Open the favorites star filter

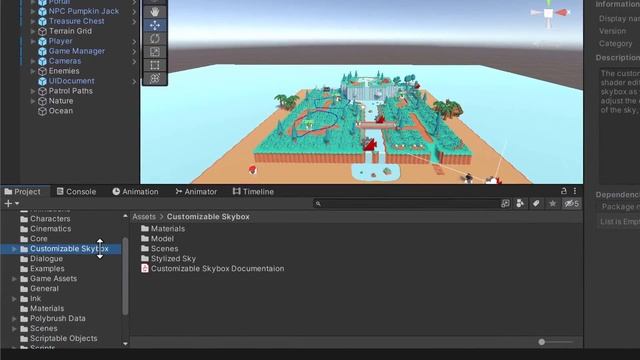(x=552, y=203)
